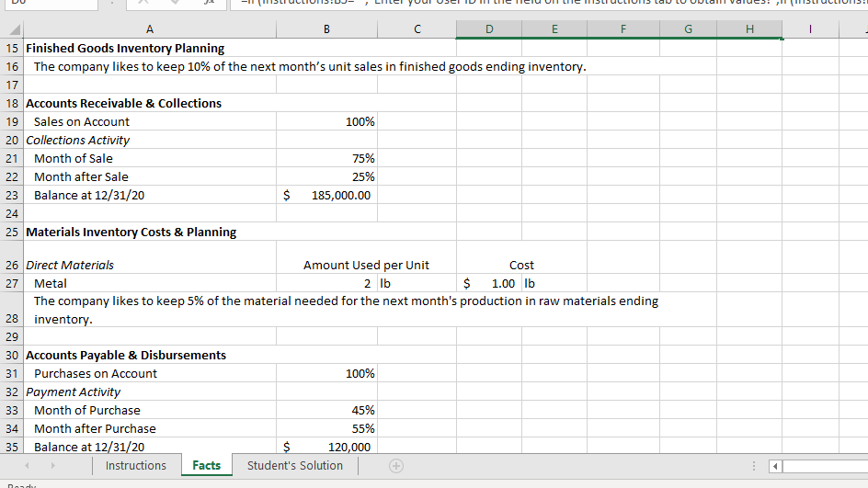Click the previous sheet navigation arrow
The image size is (868, 488).
click(x=27, y=466)
